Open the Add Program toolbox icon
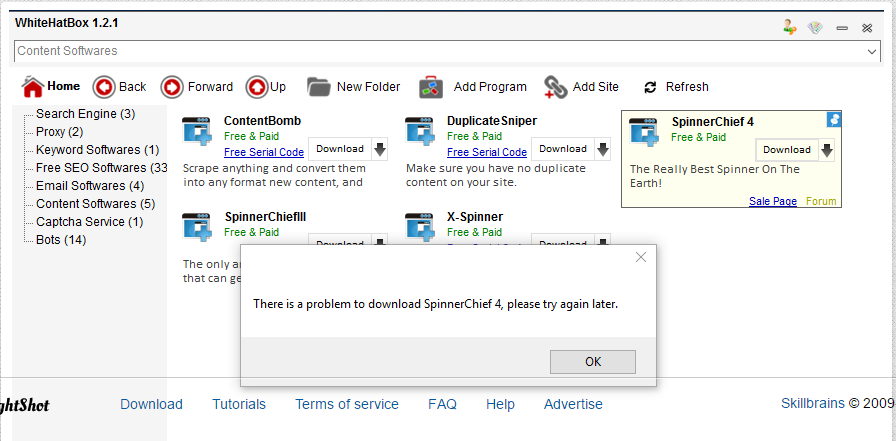 431,87
